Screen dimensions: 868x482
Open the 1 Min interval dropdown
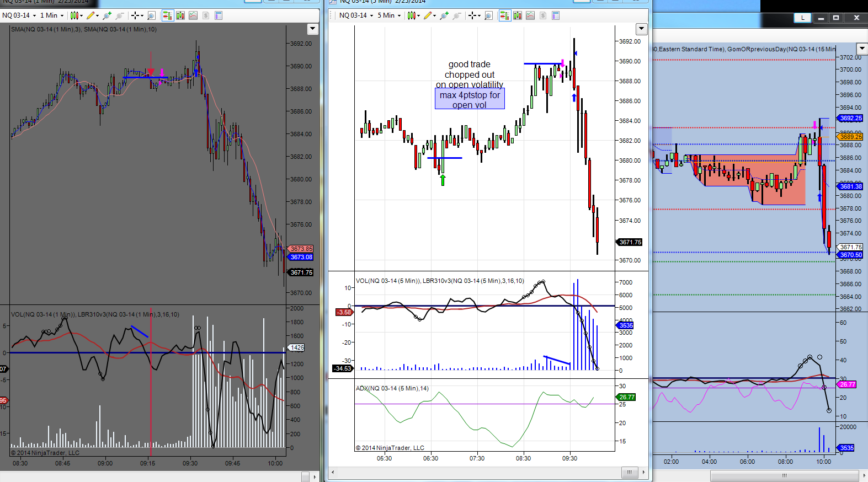click(x=52, y=15)
